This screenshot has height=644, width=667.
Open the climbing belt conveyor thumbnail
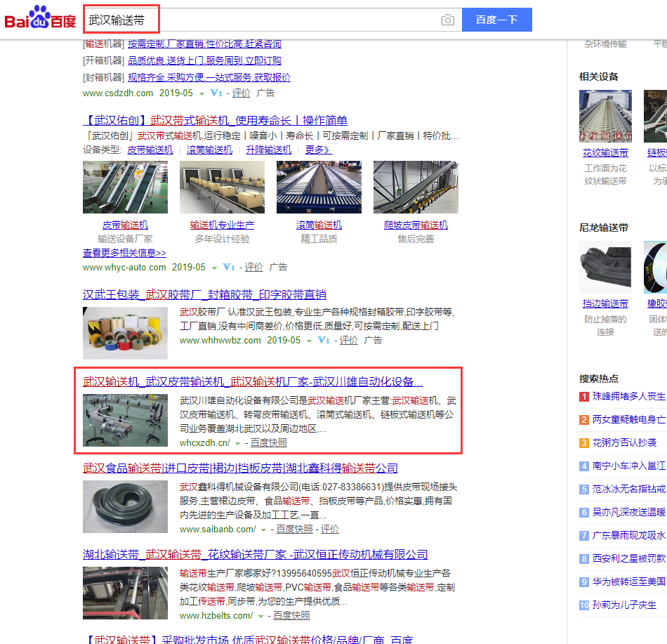click(x=416, y=187)
